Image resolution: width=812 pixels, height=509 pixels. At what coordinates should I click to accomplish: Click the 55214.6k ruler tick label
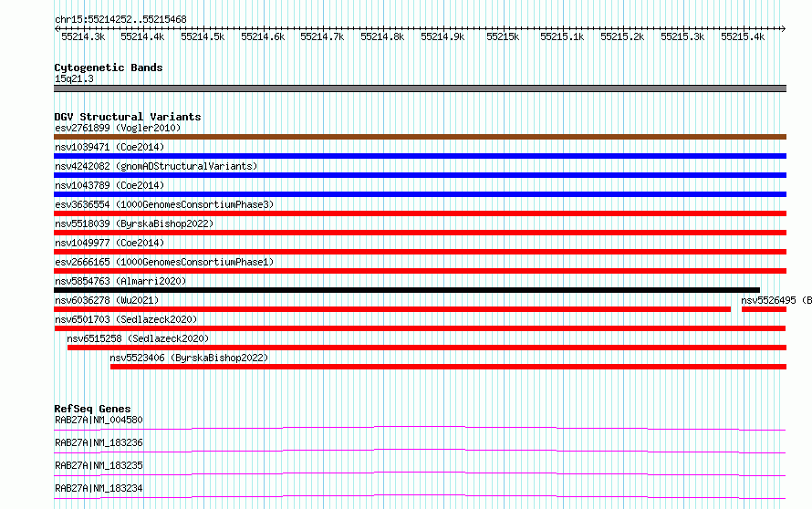coord(263,36)
